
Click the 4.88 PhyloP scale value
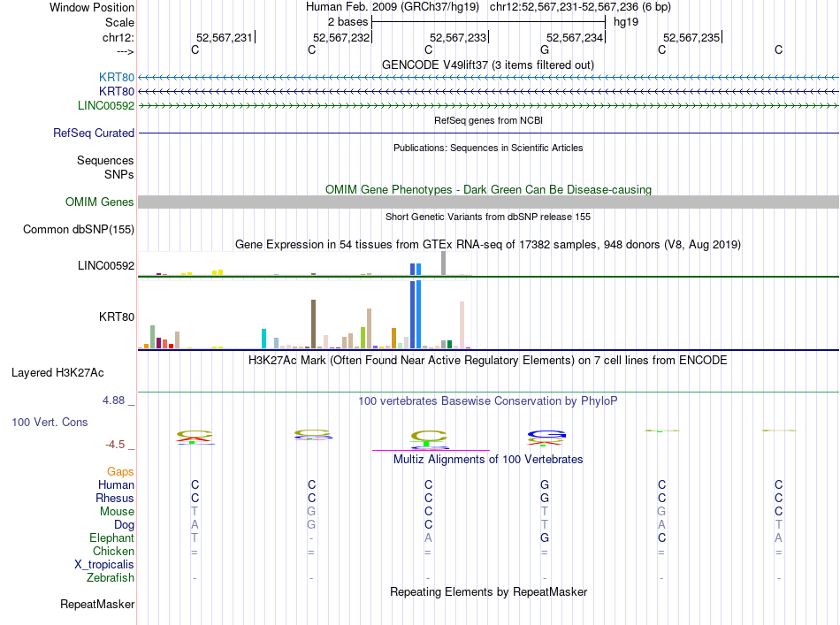113,400
